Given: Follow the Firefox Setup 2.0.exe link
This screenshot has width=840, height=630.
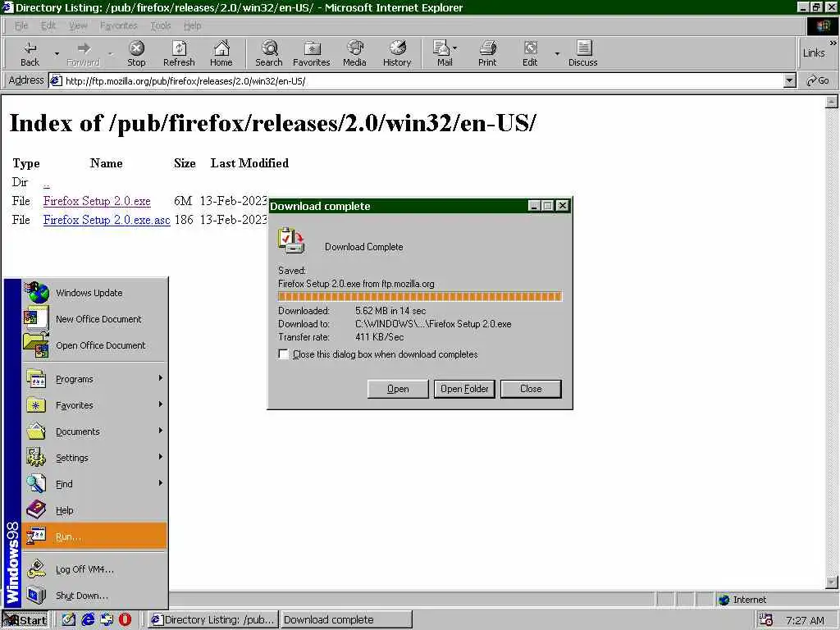Looking at the screenshot, I should tap(97, 201).
